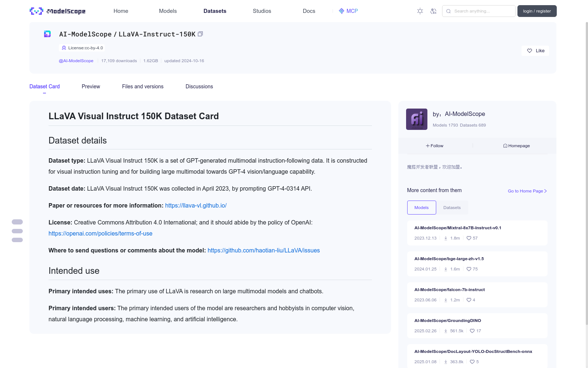Click inside the Search anything field
588x368 pixels.
[x=479, y=11]
